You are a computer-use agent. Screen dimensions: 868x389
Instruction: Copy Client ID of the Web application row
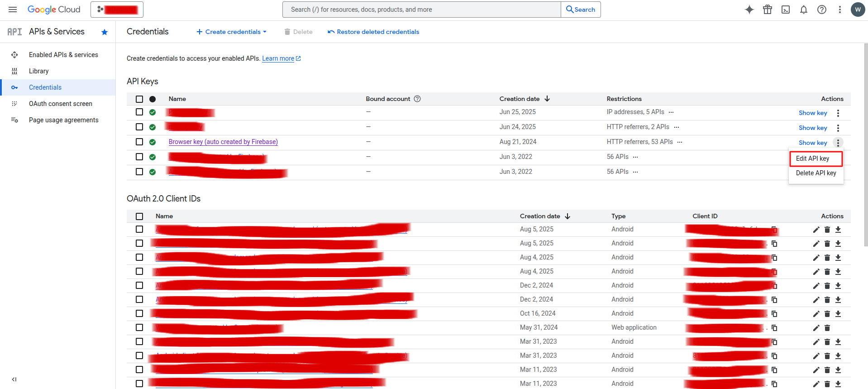(774, 328)
